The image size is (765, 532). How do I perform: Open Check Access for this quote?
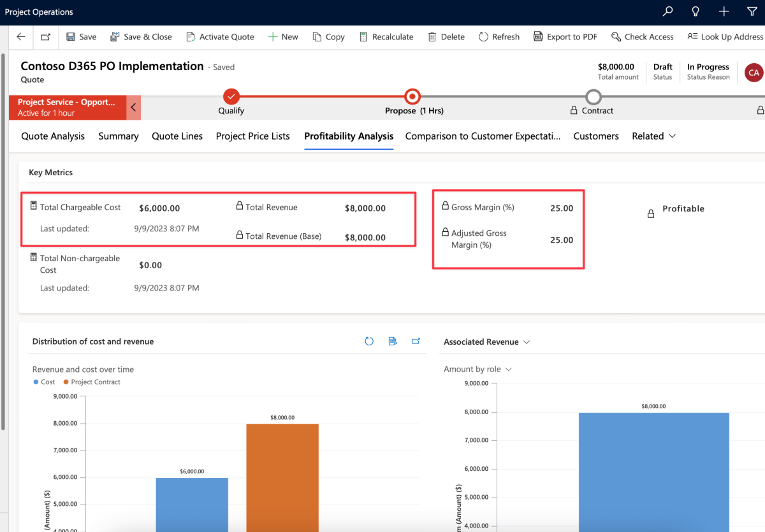(643, 37)
